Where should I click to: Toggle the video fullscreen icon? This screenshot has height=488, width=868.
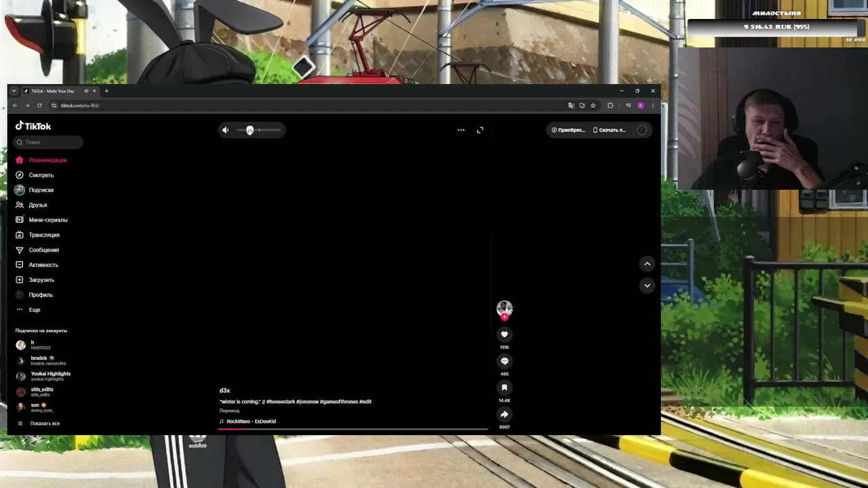point(480,130)
